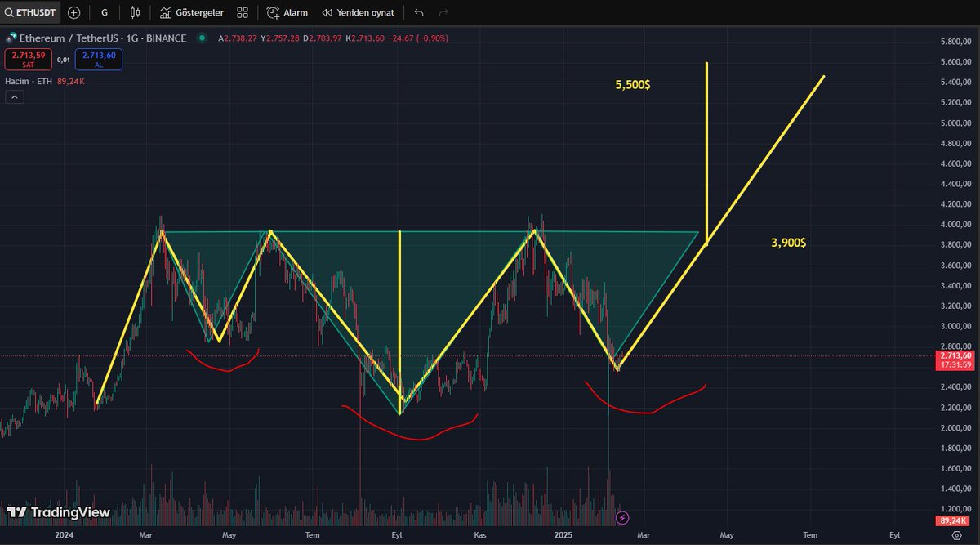The image size is (980, 545).
Task: Select the candlestick chart style icon
Action: [x=135, y=12]
